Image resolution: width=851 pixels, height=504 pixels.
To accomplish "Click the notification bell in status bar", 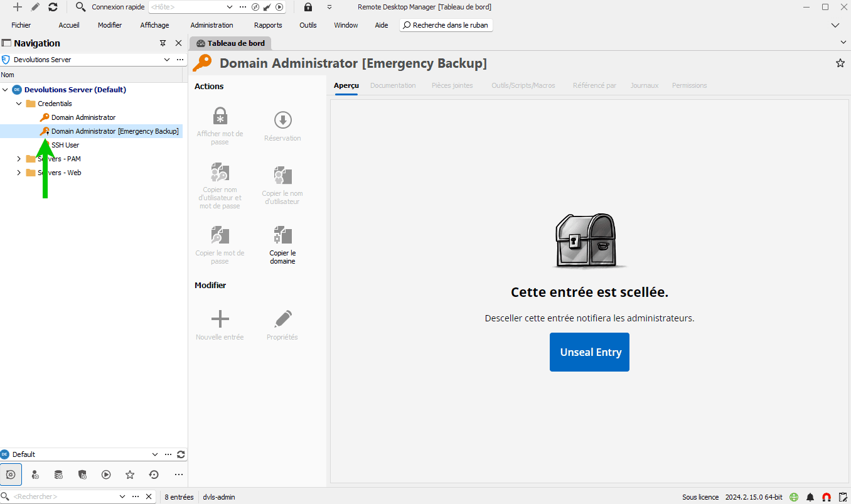I will coord(810,497).
